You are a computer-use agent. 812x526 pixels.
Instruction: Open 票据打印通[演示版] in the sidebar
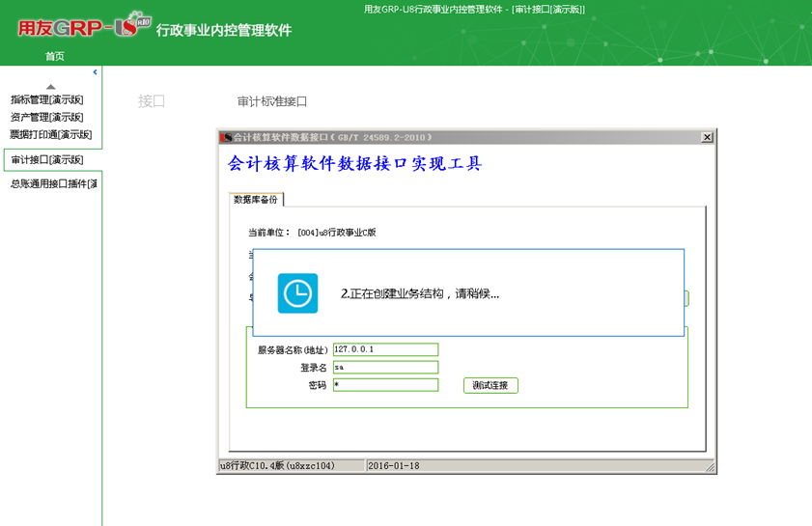(x=51, y=134)
